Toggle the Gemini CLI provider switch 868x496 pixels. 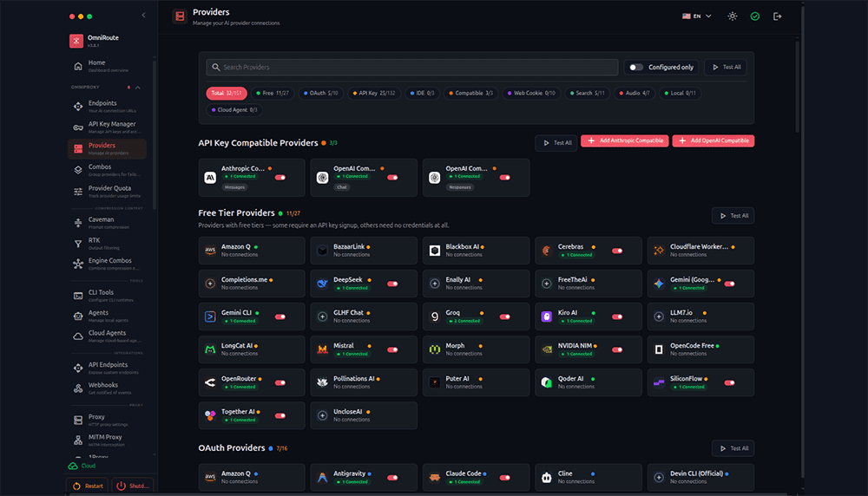pyautogui.click(x=280, y=317)
